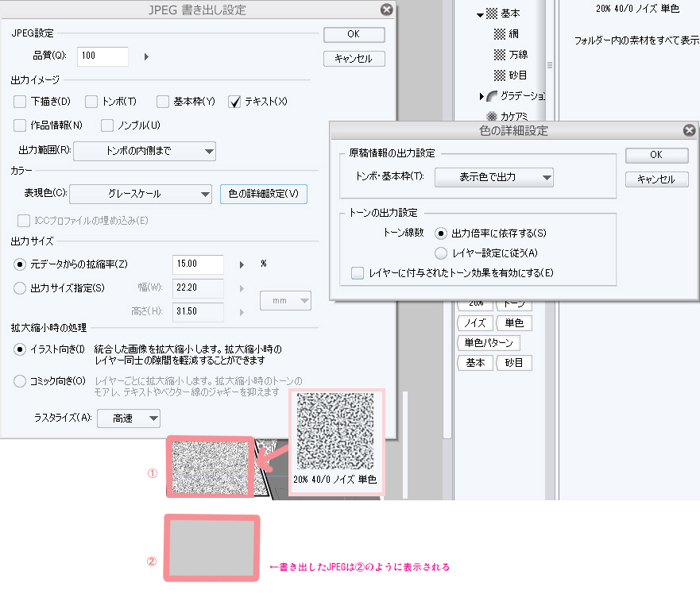The height and width of the screenshot is (594, 700).
Task: Collapse the 基本 folder in material tree
Action: coord(480,15)
